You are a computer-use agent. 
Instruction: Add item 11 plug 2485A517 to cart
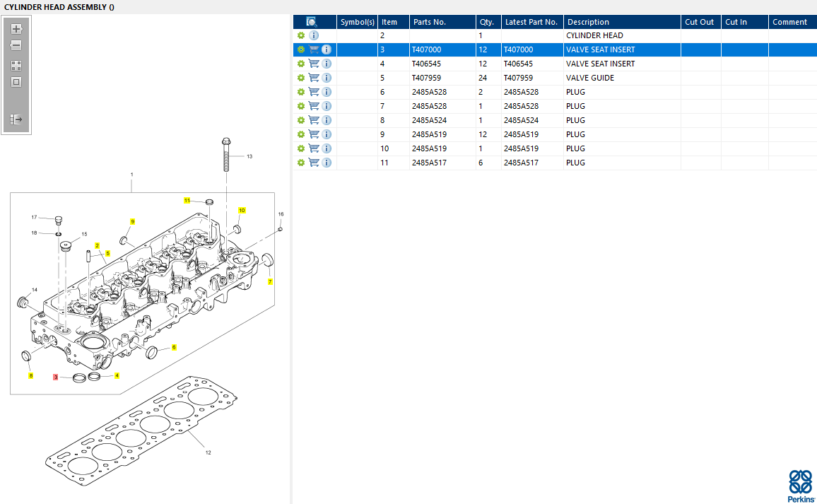pos(314,162)
